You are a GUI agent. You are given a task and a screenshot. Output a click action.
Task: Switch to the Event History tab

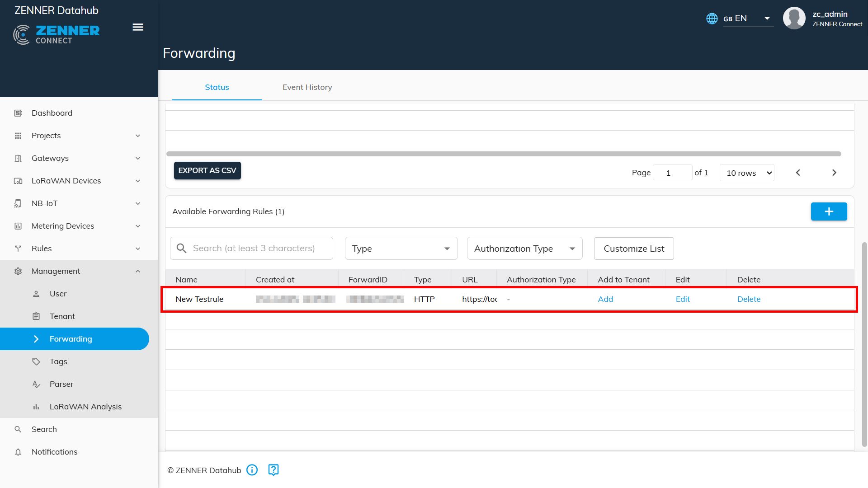click(307, 87)
